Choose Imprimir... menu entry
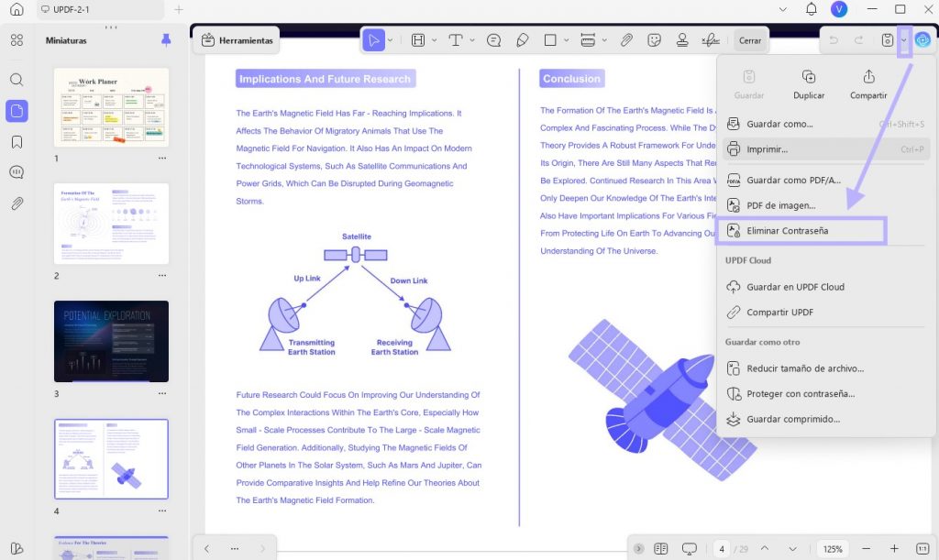Screen dimensions: 939x560 tap(826, 149)
